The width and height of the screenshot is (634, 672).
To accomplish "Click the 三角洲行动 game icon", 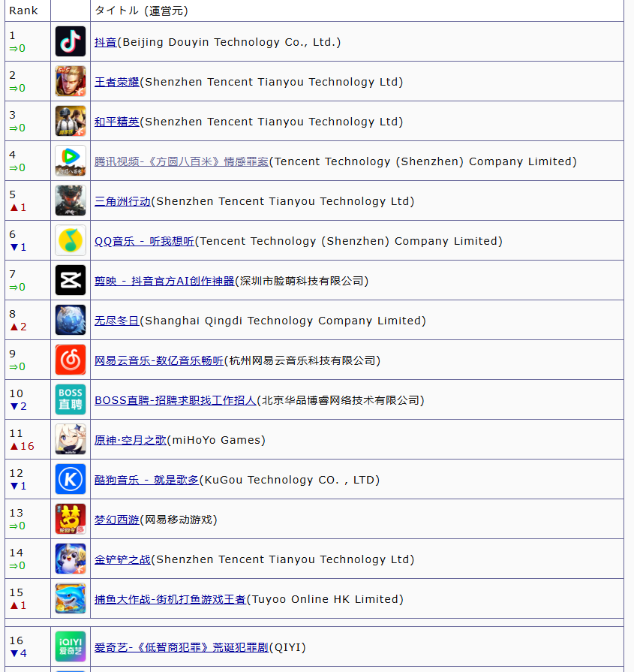I will point(71,200).
